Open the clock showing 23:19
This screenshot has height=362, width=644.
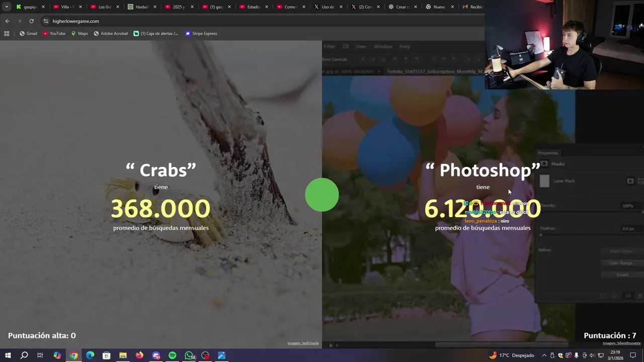tap(615, 355)
